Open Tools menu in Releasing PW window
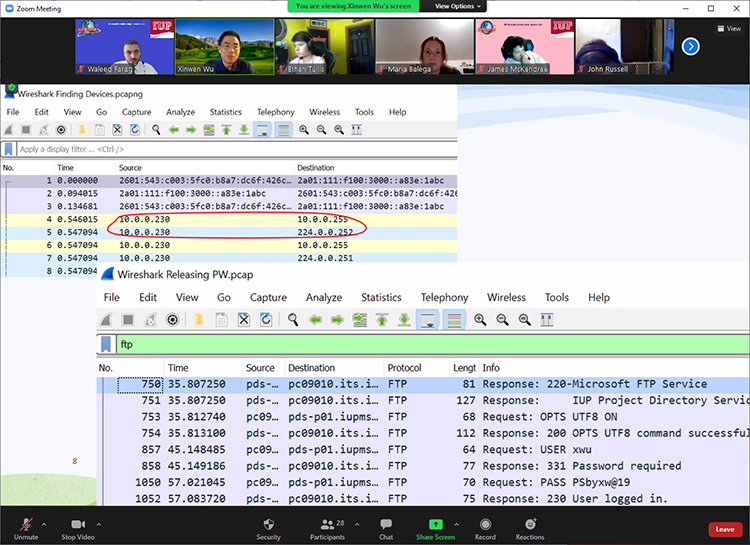Image resolution: width=750 pixels, height=545 pixels. click(557, 298)
